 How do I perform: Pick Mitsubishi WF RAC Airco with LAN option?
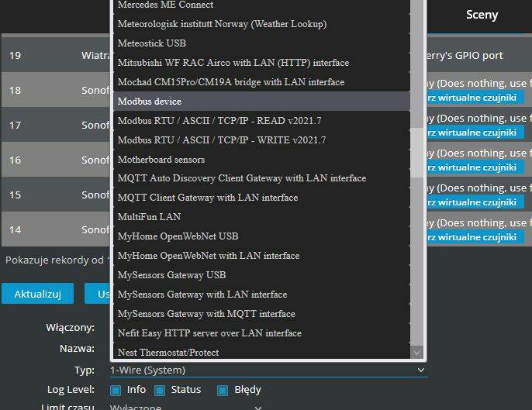(x=261, y=63)
